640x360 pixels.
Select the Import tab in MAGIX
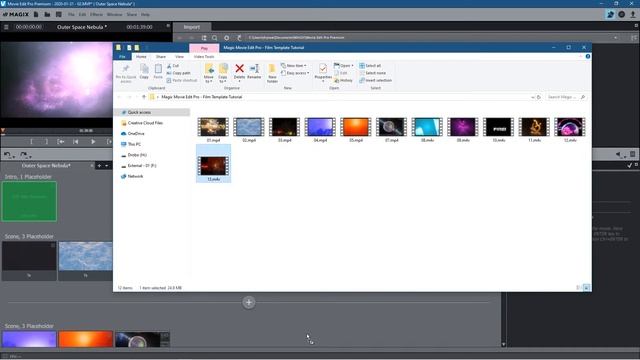(x=191, y=27)
